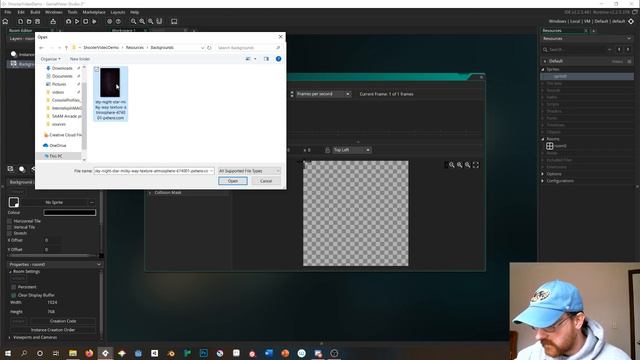The height and width of the screenshot is (360, 640).
Task: Go back in the Open dialog
Action: coord(41,48)
